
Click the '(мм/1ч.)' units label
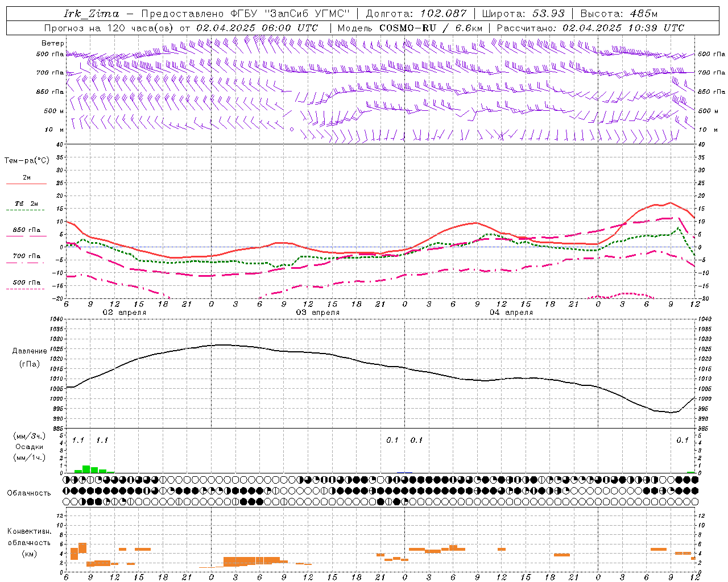click(x=29, y=458)
